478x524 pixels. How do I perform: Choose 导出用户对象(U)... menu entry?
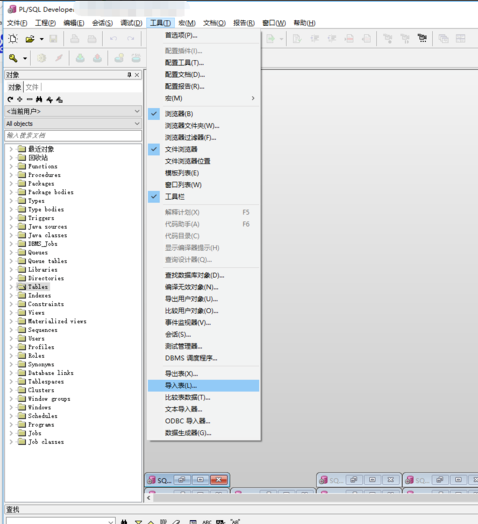point(203,299)
